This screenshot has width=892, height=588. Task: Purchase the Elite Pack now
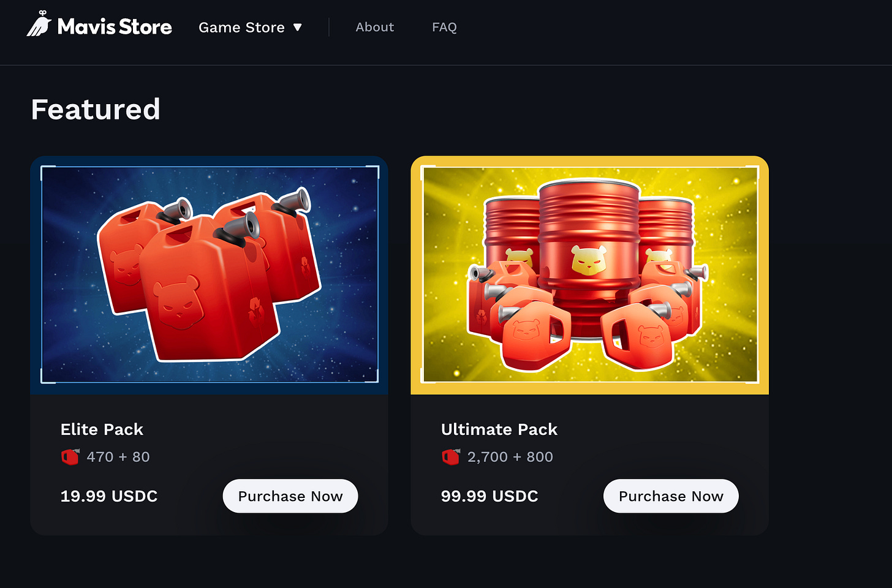point(290,496)
